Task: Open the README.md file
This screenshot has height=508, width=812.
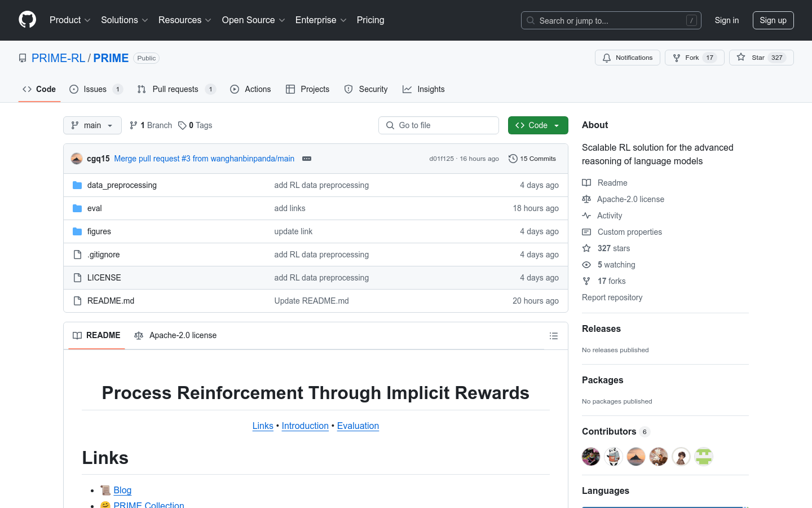Action: [x=111, y=301]
